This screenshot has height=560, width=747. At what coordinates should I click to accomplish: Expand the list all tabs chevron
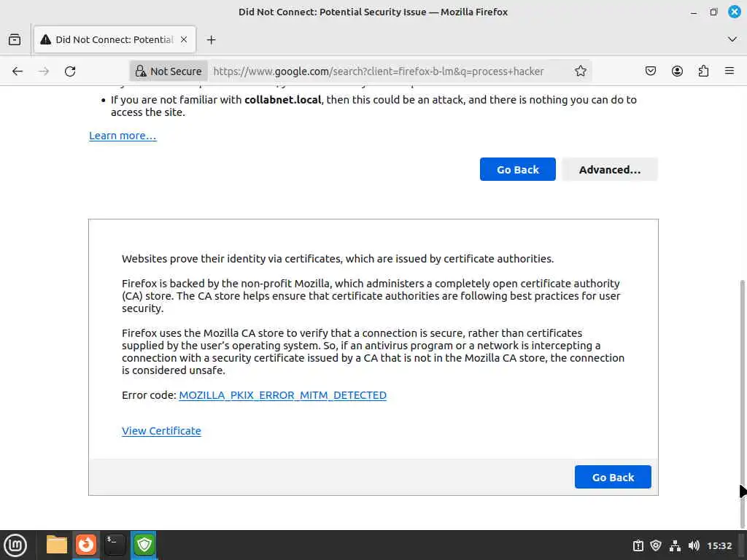732,39
